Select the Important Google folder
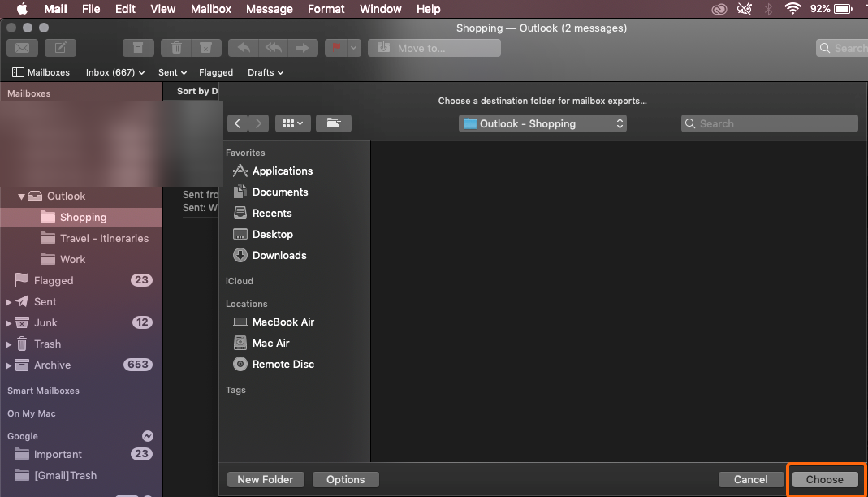Image resolution: width=868 pixels, height=497 pixels. click(x=81, y=455)
